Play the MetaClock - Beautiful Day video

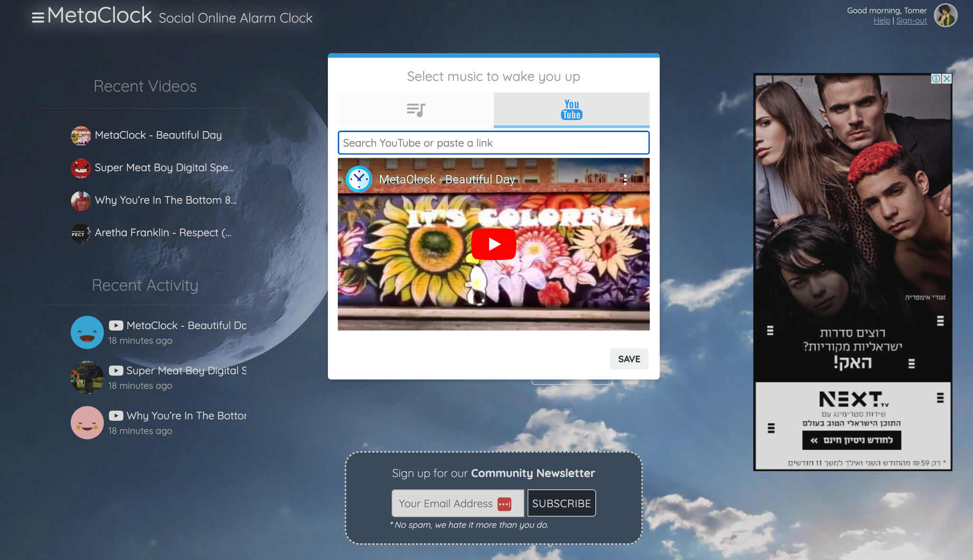[x=494, y=244]
